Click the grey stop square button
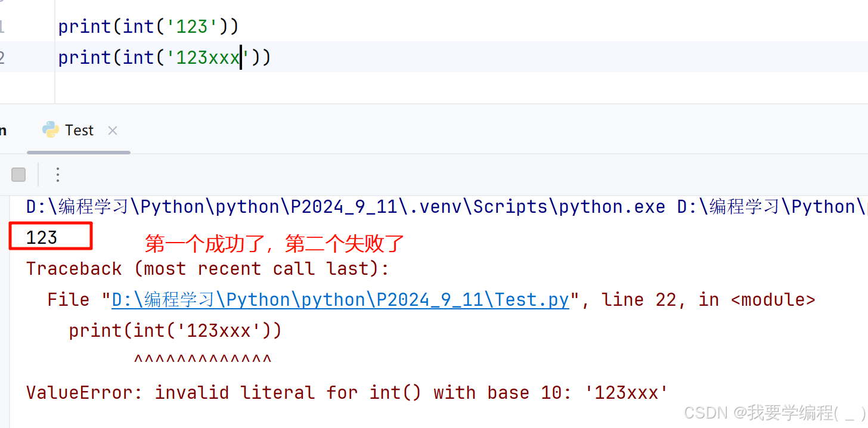This screenshot has width=868, height=428. point(19,175)
